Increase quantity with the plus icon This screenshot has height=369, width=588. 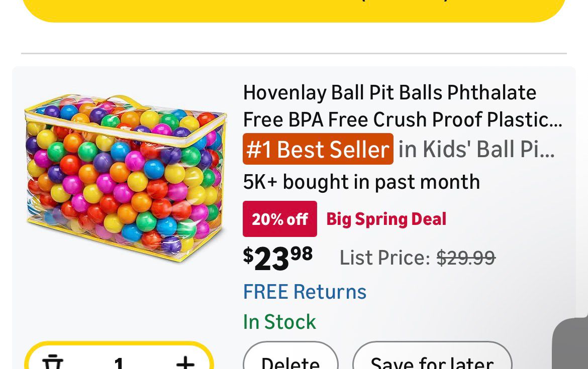coord(185,361)
